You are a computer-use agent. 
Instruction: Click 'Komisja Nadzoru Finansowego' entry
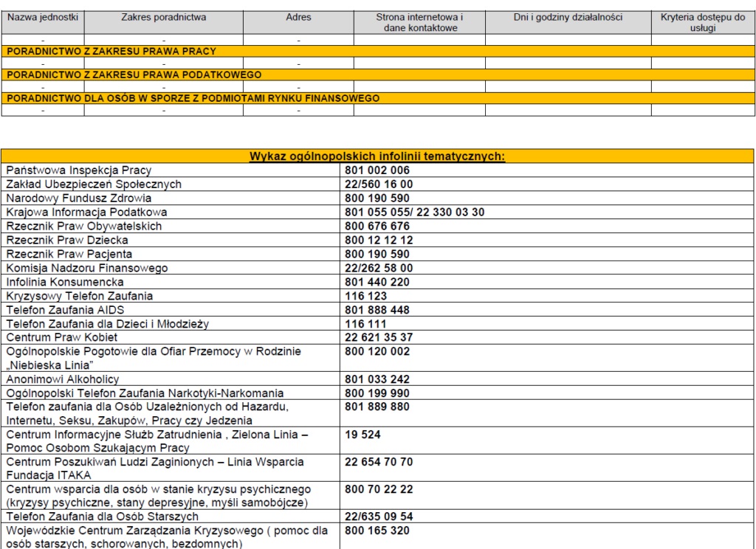[87, 268]
